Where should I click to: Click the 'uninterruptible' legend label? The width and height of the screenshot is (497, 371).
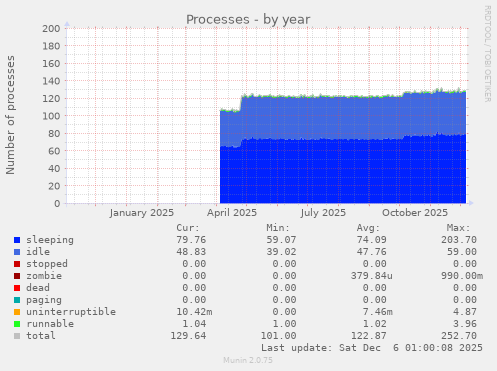[x=71, y=312]
